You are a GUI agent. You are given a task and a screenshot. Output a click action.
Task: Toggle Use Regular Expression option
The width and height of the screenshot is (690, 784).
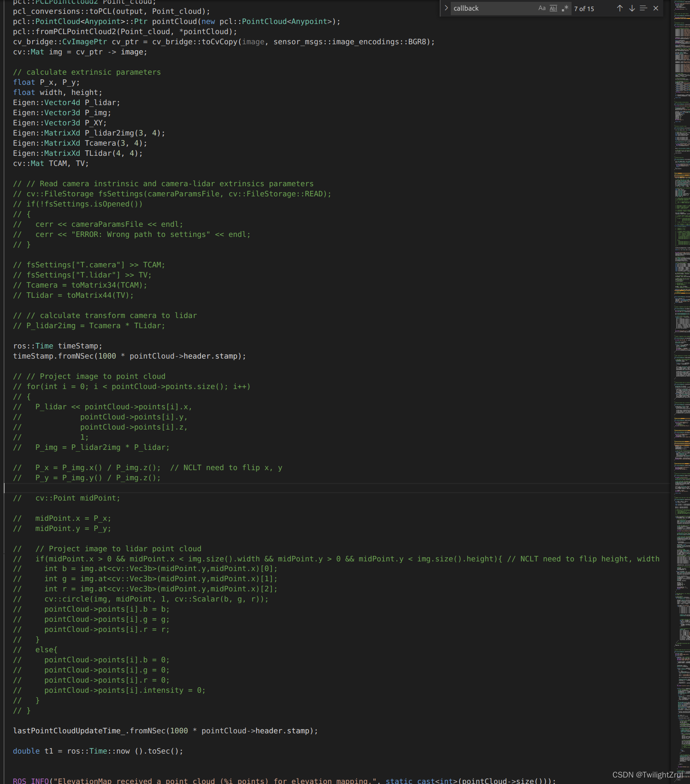pyautogui.click(x=565, y=8)
